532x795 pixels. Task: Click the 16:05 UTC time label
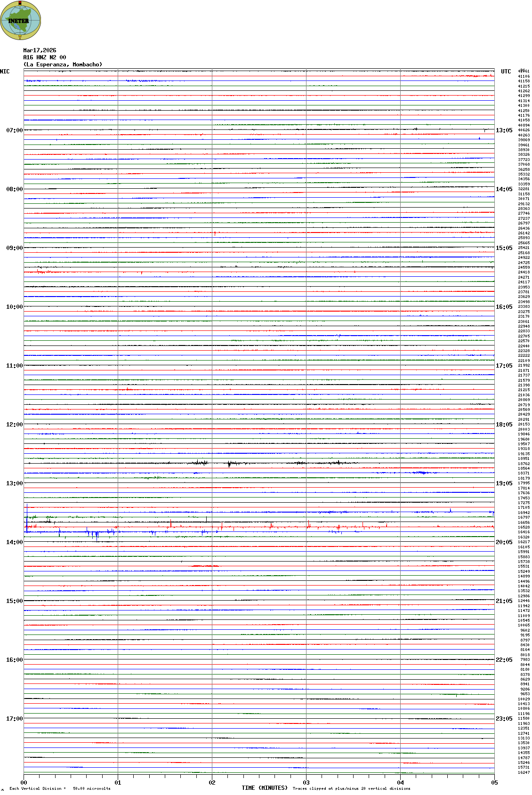click(x=504, y=307)
